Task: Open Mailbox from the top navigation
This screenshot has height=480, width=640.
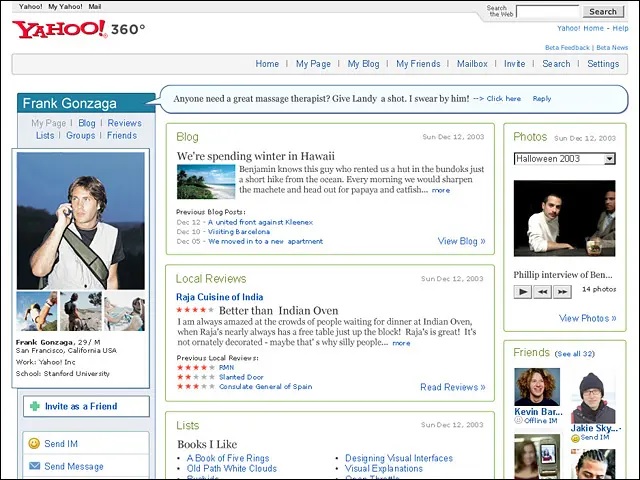Action: [472, 64]
